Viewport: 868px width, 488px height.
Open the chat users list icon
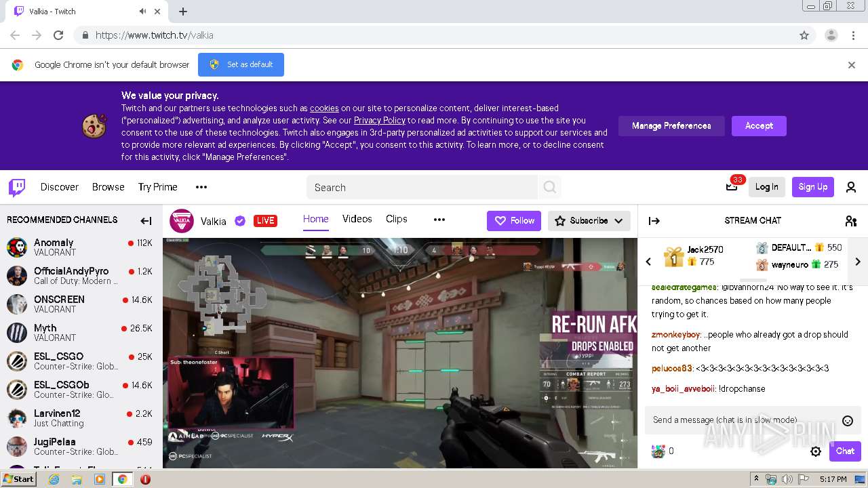pos(851,221)
